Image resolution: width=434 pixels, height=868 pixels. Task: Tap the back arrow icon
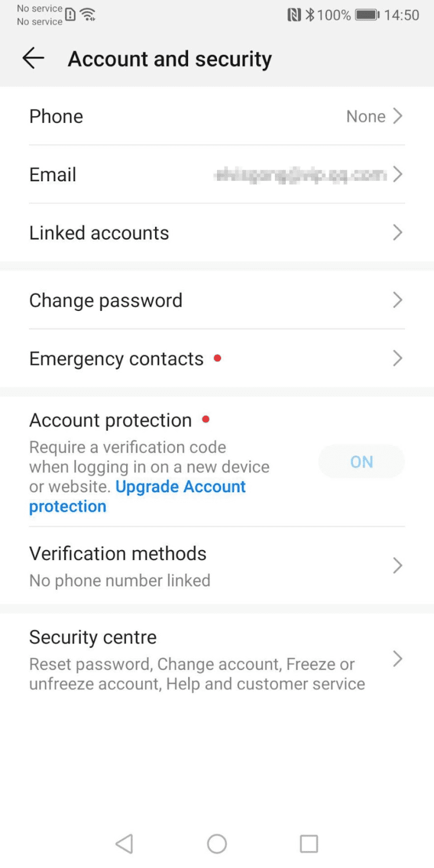(x=33, y=58)
